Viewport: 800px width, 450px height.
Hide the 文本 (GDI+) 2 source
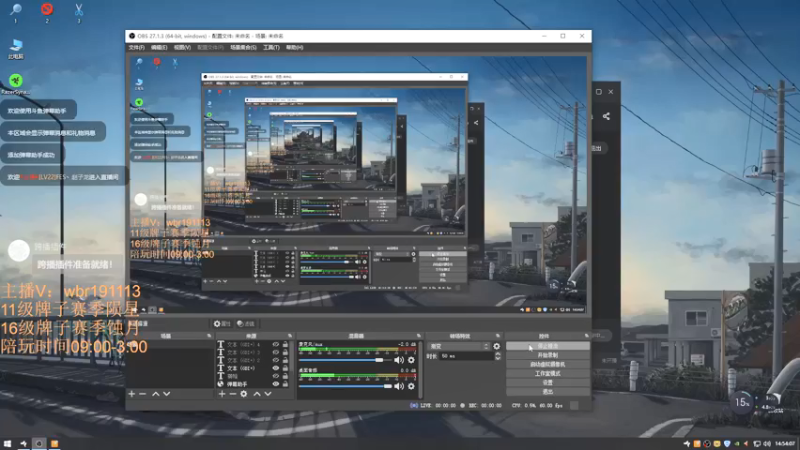coord(276,360)
